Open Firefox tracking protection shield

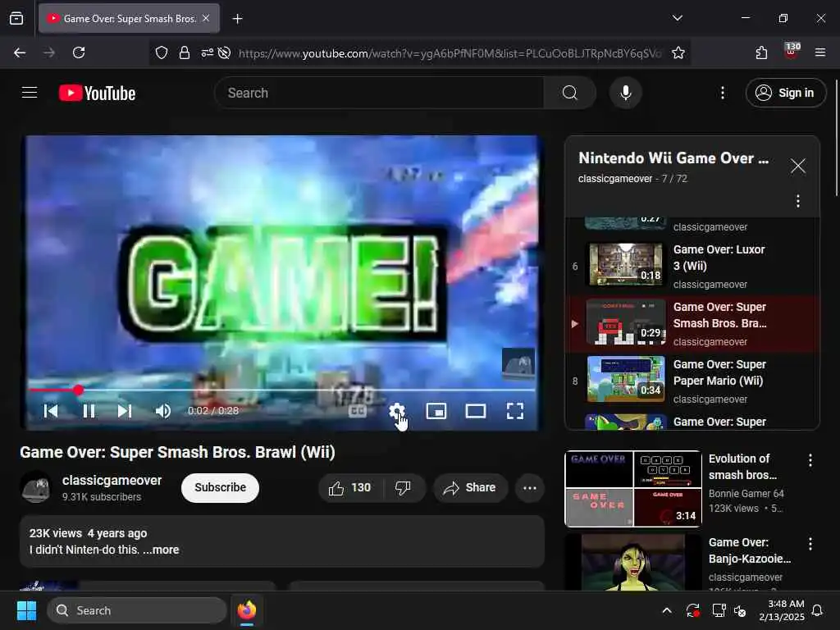(162, 52)
